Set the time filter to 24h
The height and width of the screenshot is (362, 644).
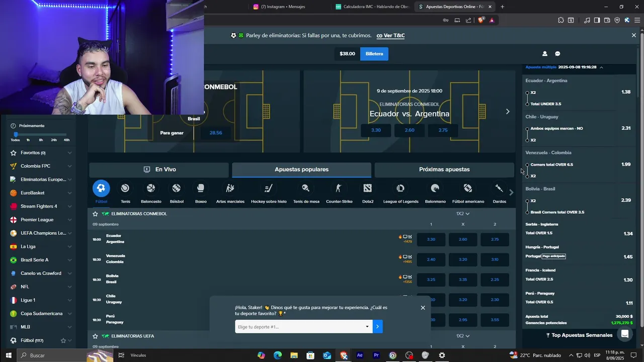click(x=54, y=140)
